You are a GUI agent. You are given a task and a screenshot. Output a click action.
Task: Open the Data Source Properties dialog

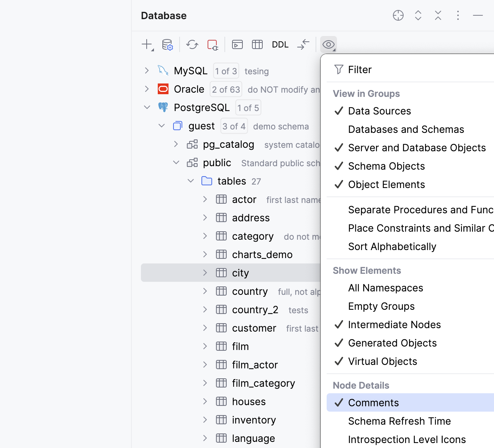tap(168, 44)
